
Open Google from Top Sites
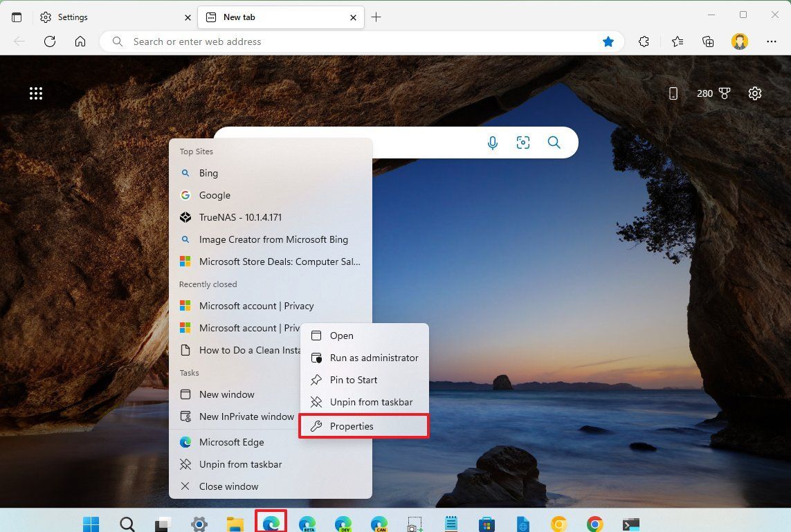point(215,195)
